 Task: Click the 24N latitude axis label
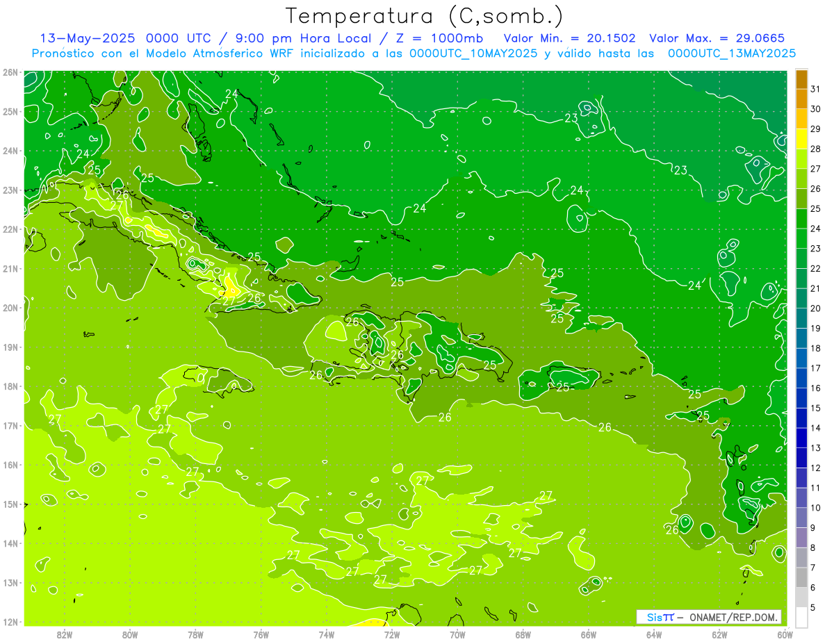10,151
